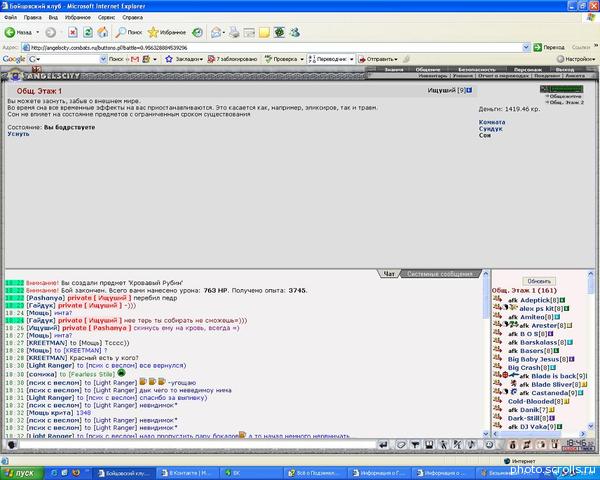Switch to Системные сообщения tab

tap(440, 274)
